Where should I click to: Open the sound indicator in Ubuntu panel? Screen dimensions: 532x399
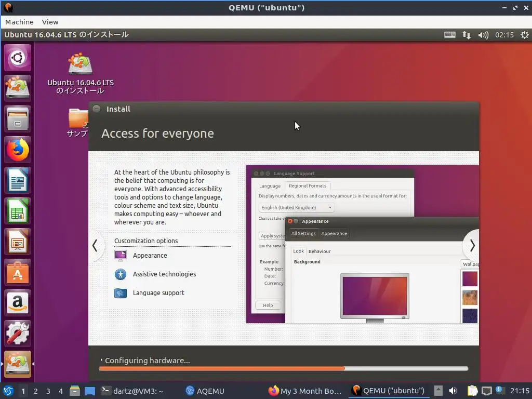pyautogui.click(x=483, y=35)
